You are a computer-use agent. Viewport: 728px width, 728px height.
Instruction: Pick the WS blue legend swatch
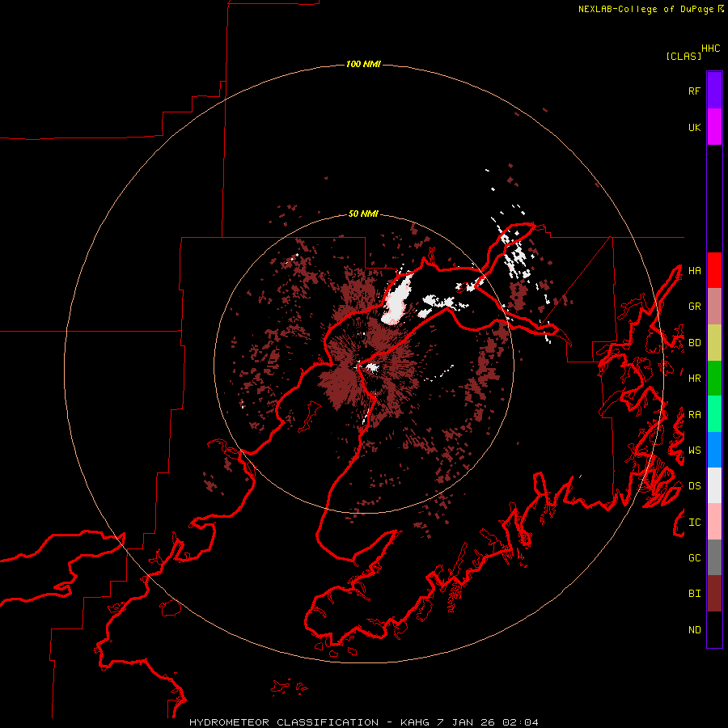714,450
